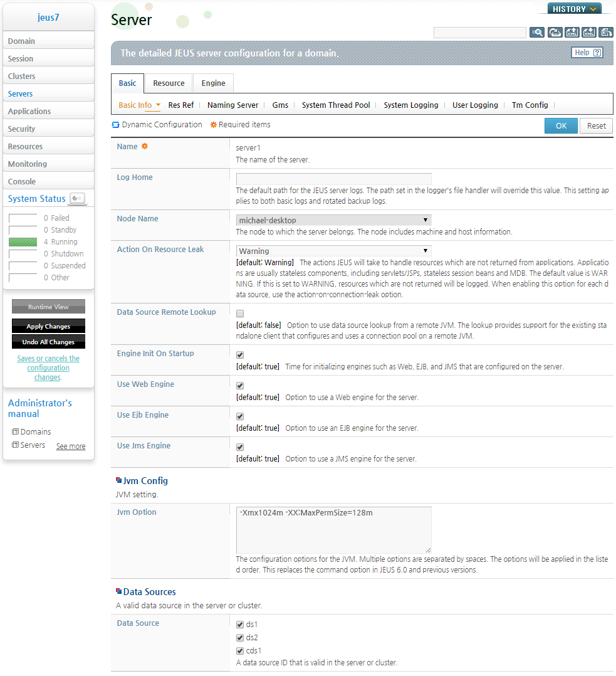Open the System Thread Pool sub-tab
The image size is (616, 676).
[x=336, y=105]
